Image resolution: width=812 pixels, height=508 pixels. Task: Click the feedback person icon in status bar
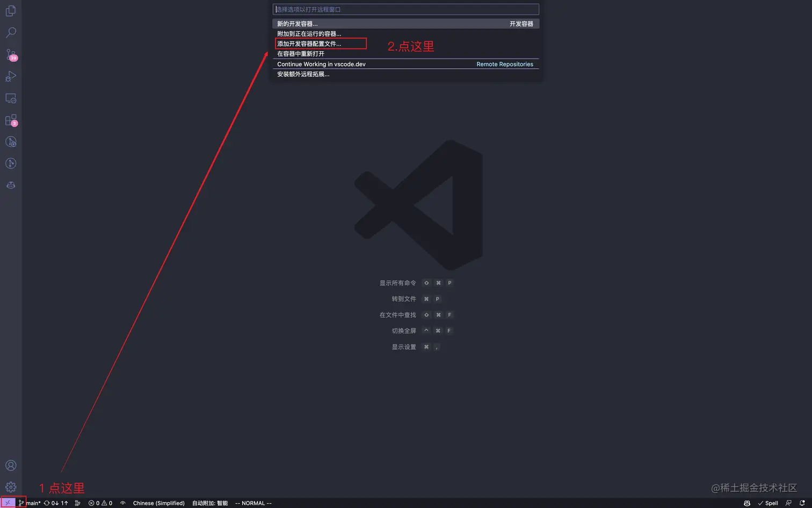coord(788,503)
